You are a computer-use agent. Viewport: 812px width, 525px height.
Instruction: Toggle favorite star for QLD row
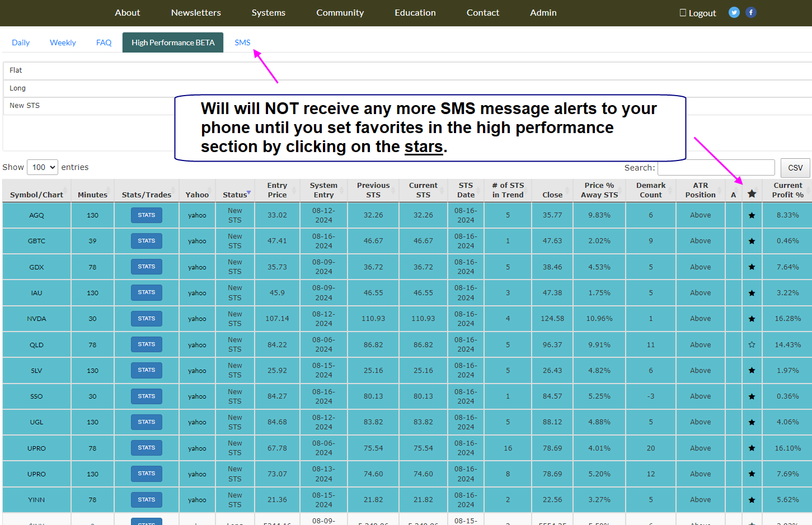tap(752, 345)
